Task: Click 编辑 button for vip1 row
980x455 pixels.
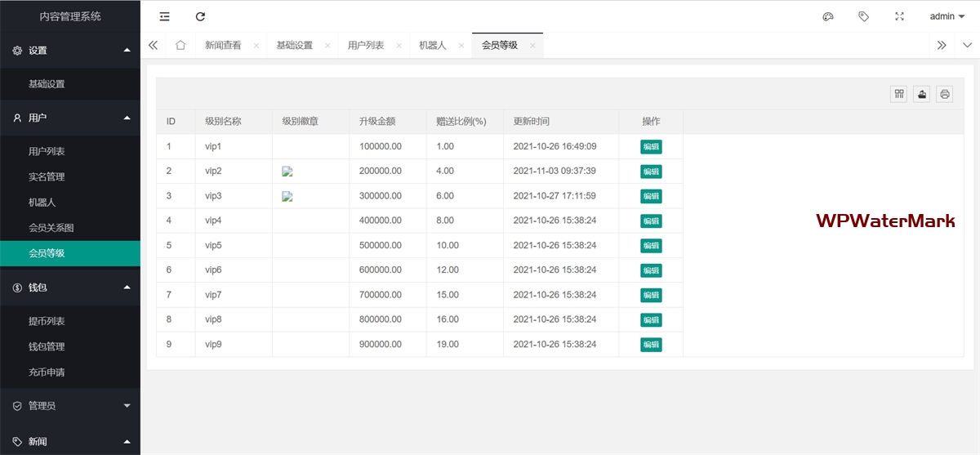Action: (651, 147)
